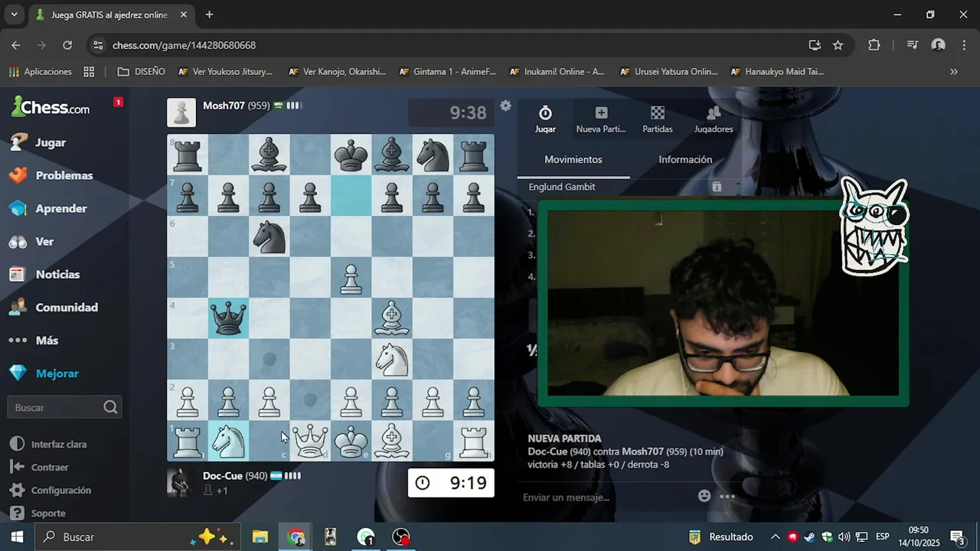Open a new browser tab
The width and height of the screenshot is (980, 551).
pyautogui.click(x=209, y=15)
